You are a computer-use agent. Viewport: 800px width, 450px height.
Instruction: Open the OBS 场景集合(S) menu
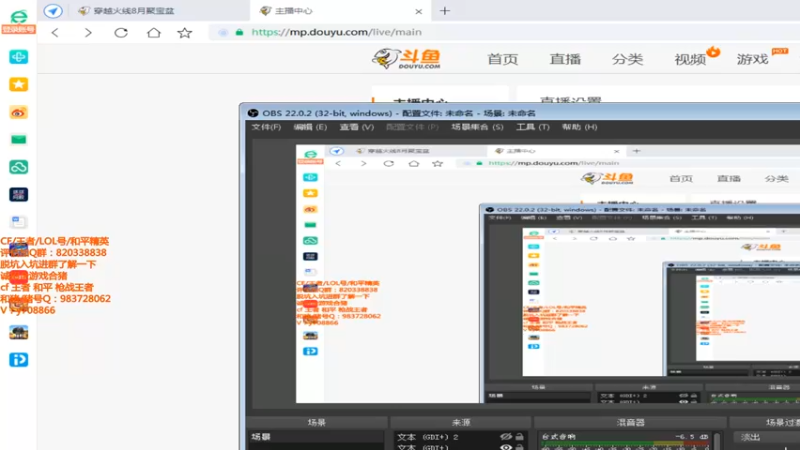(477, 127)
